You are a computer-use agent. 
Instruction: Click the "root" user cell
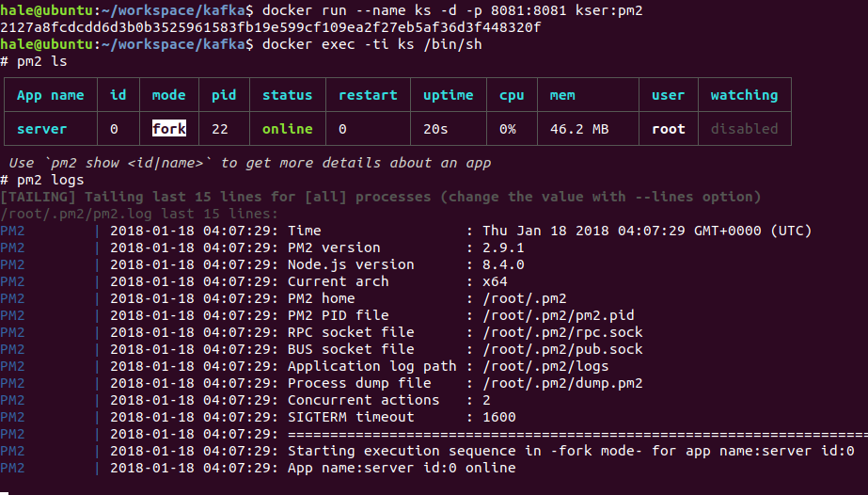668,129
